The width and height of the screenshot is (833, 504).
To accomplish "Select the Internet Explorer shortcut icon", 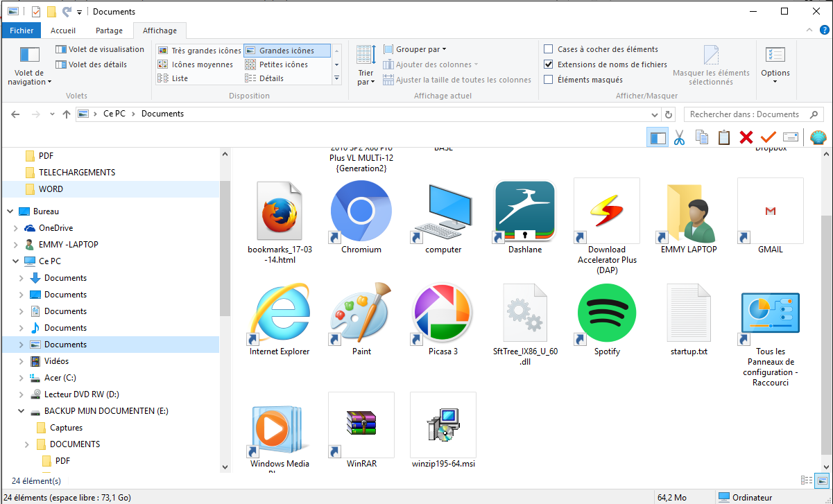I will [x=280, y=313].
